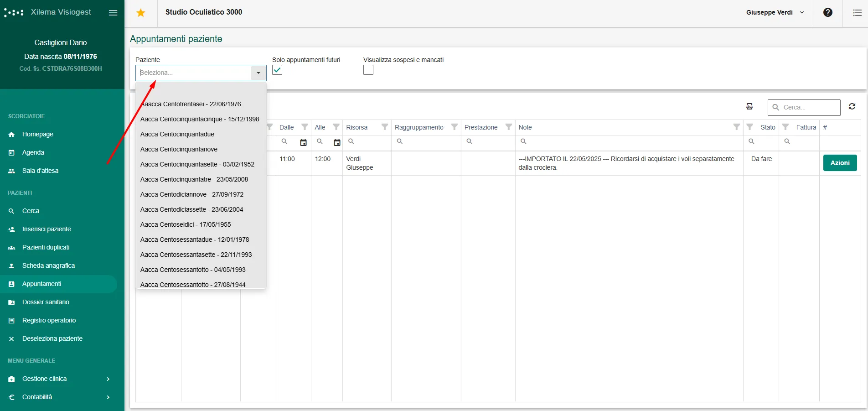Open filter for Prestazione column
Image resolution: width=868 pixels, height=411 pixels.
tap(509, 127)
